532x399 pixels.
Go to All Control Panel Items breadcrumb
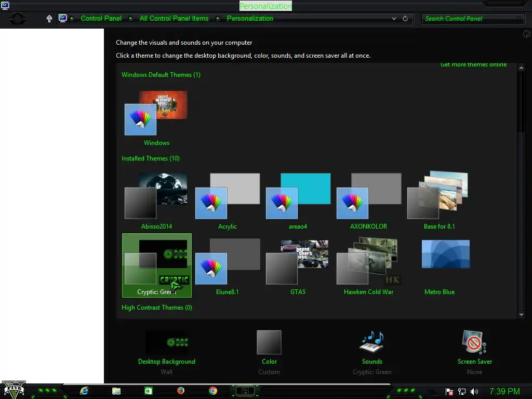[x=174, y=18]
